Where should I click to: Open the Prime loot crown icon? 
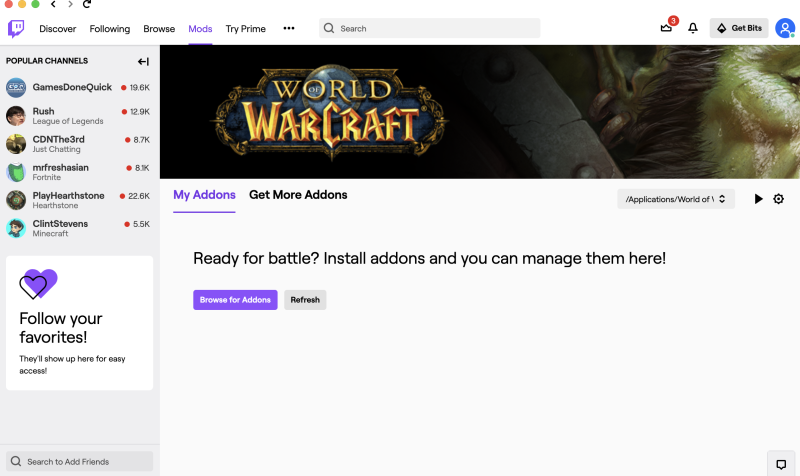pyautogui.click(x=666, y=28)
